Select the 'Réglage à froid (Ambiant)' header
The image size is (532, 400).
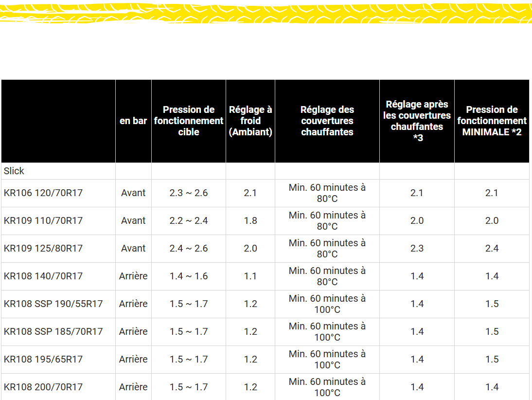click(250, 121)
